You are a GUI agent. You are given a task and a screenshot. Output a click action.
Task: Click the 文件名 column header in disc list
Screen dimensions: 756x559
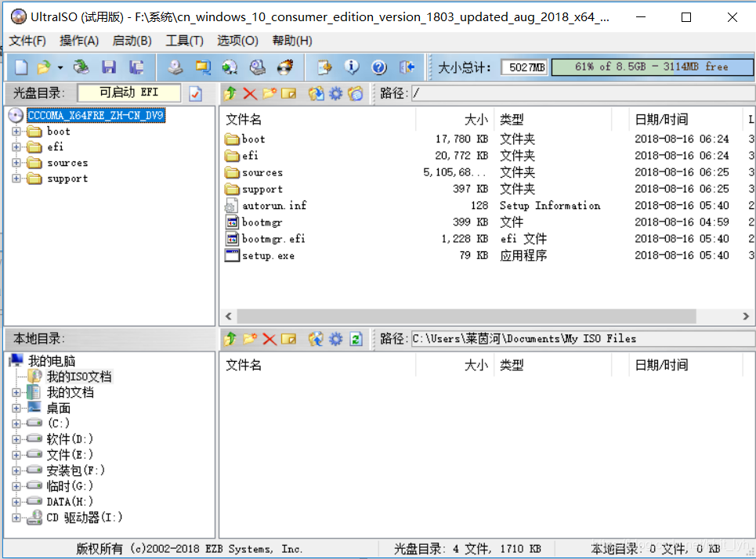[318, 120]
